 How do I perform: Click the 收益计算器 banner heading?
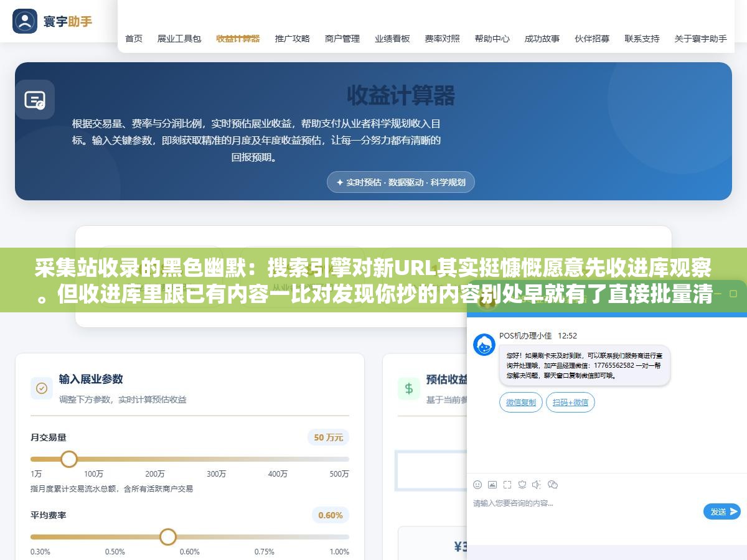point(401,96)
